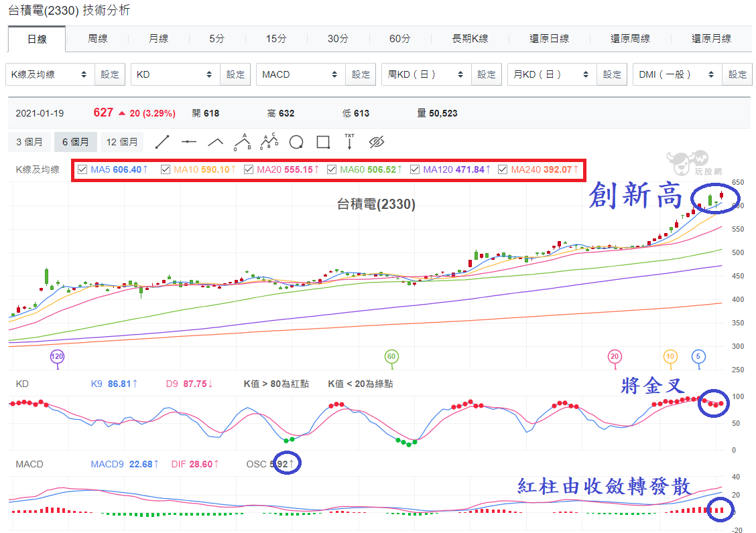The height and width of the screenshot is (533, 756).
Task: Uncheck the MA5 checkbox
Action: 82,169
